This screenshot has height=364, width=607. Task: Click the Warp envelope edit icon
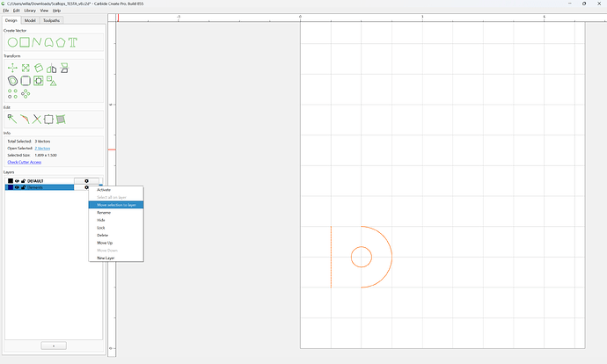click(61, 120)
